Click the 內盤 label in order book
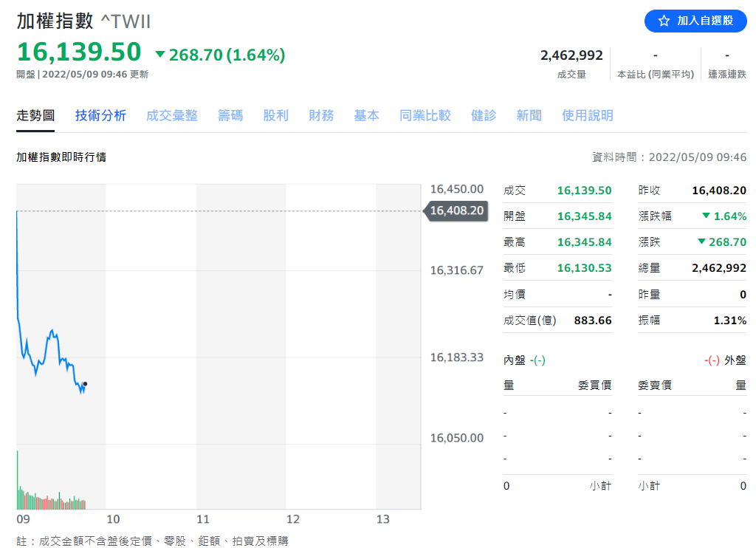756x548 pixels. click(x=514, y=360)
